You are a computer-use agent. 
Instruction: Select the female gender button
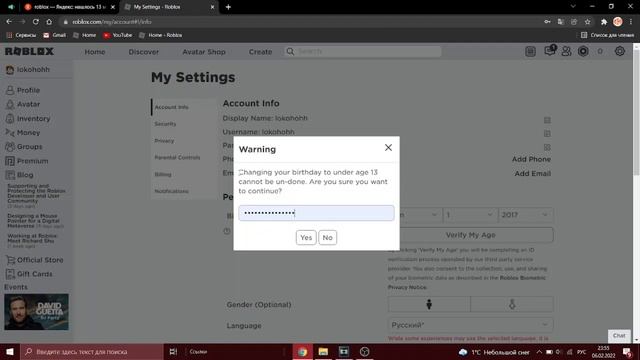click(512, 304)
